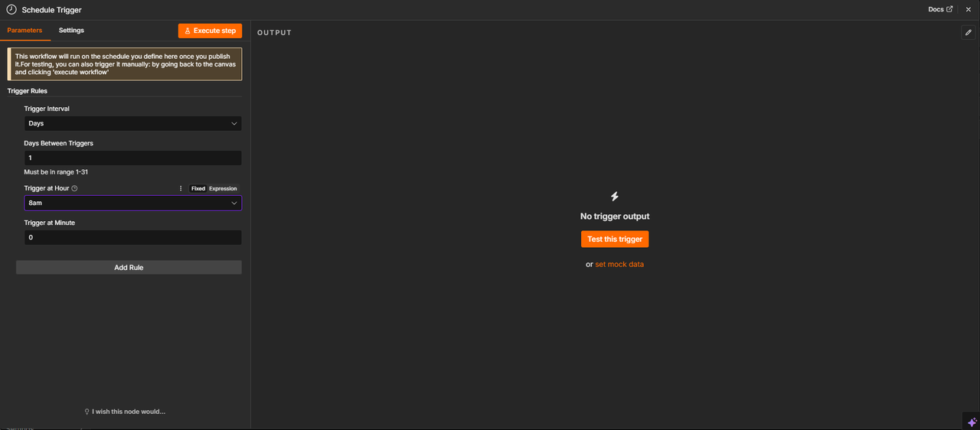This screenshot has height=430, width=980.
Task: Click the Execute step button
Action: click(210, 31)
